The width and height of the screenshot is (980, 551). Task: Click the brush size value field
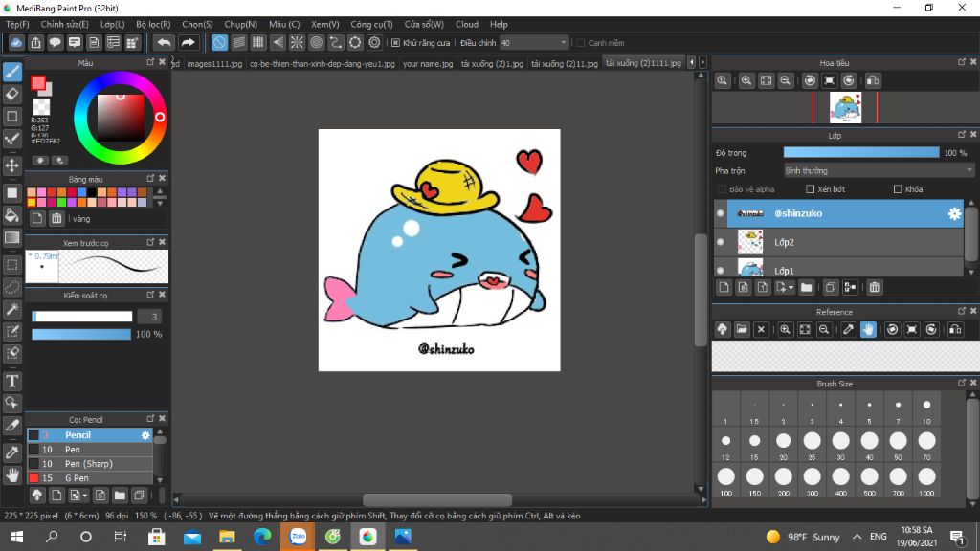[150, 317]
